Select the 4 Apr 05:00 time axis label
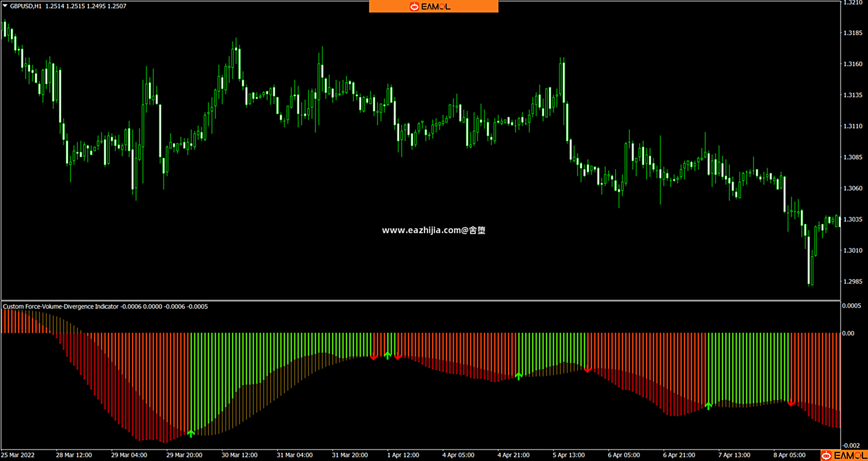 pos(458,455)
